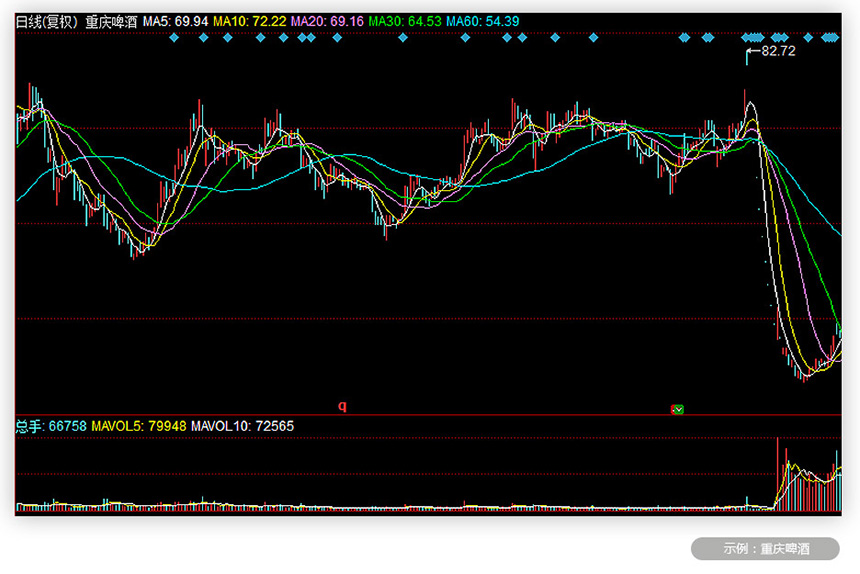Click the green down-arrow event marker icon
The width and height of the screenshot is (860, 574).
pos(679,409)
